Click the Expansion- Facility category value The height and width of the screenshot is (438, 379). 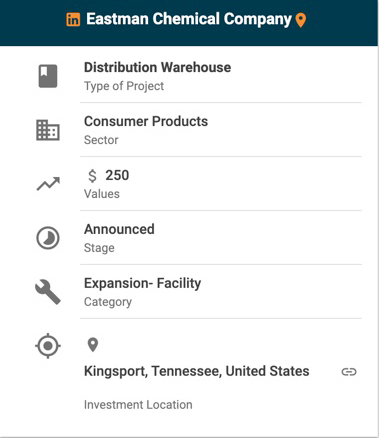pyautogui.click(x=142, y=283)
